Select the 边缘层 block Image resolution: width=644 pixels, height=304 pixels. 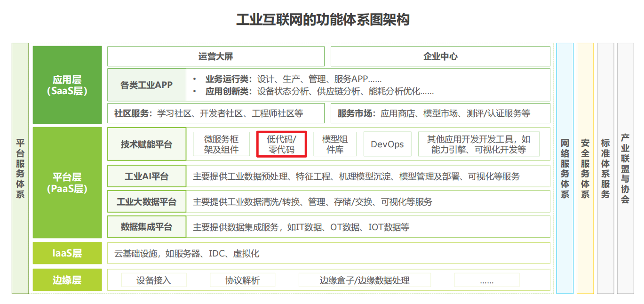(x=67, y=280)
